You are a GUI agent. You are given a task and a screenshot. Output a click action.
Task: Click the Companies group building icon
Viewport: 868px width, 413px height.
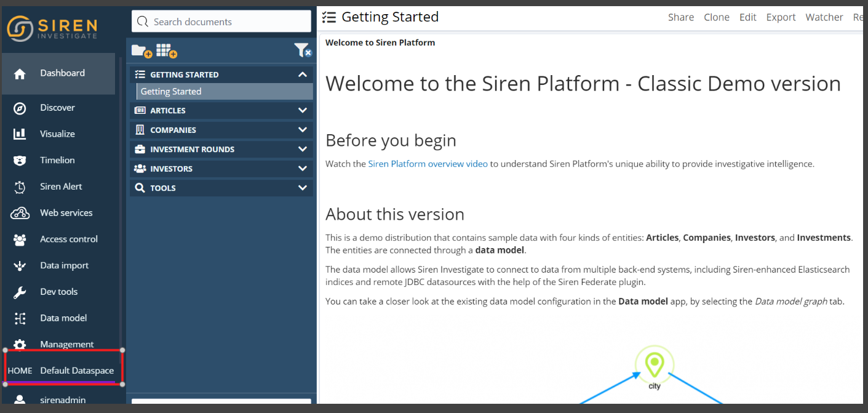(140, 130)
